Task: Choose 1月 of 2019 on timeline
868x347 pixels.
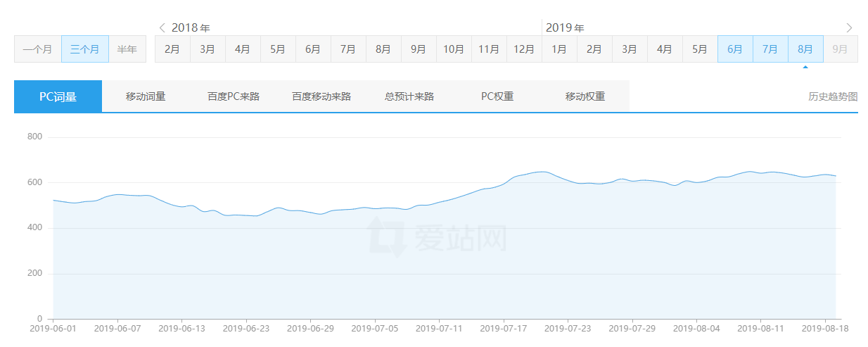Action: coord(559,49)
